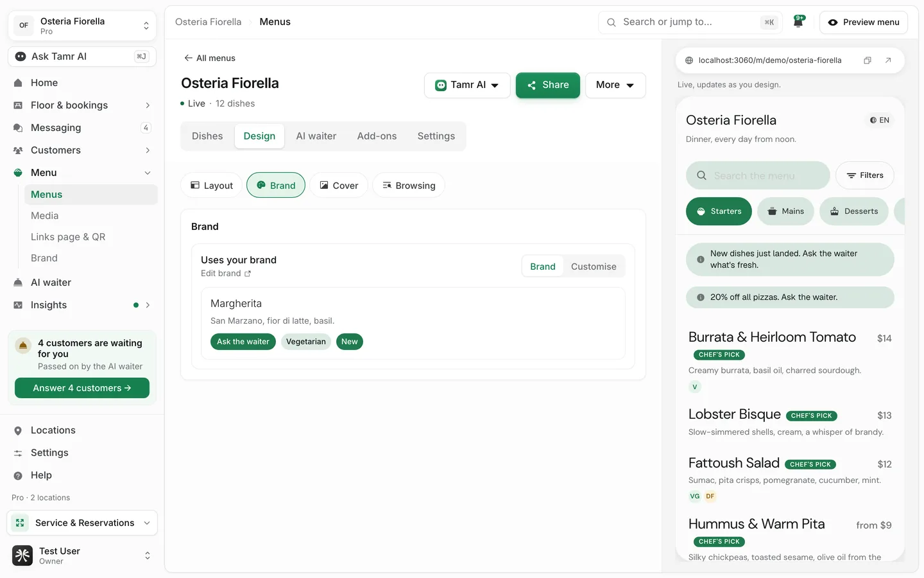
Task: Select the Mains category chip
Action: tap(785, 211)
